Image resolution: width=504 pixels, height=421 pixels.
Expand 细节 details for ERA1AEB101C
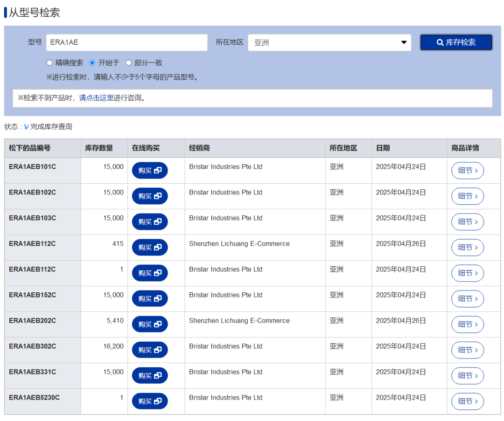coord(467,171)
